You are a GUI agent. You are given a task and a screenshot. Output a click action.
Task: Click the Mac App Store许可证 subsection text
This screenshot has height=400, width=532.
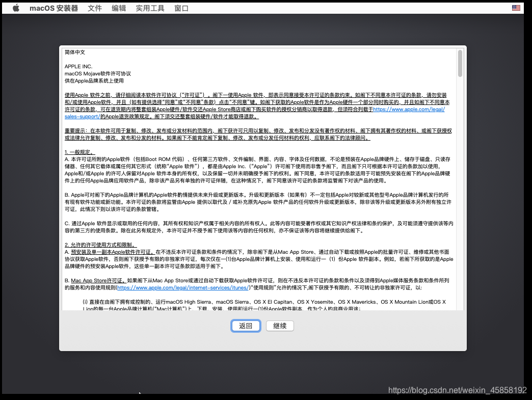coord(98,281)
